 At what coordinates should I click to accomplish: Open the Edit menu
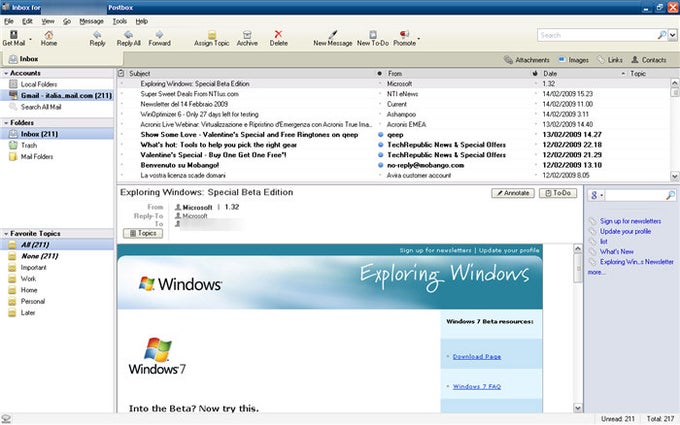[x=27, y=21]
